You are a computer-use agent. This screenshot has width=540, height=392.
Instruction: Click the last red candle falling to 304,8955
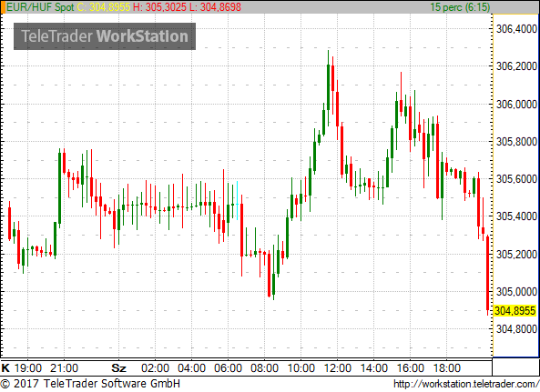tap(487, 275)
